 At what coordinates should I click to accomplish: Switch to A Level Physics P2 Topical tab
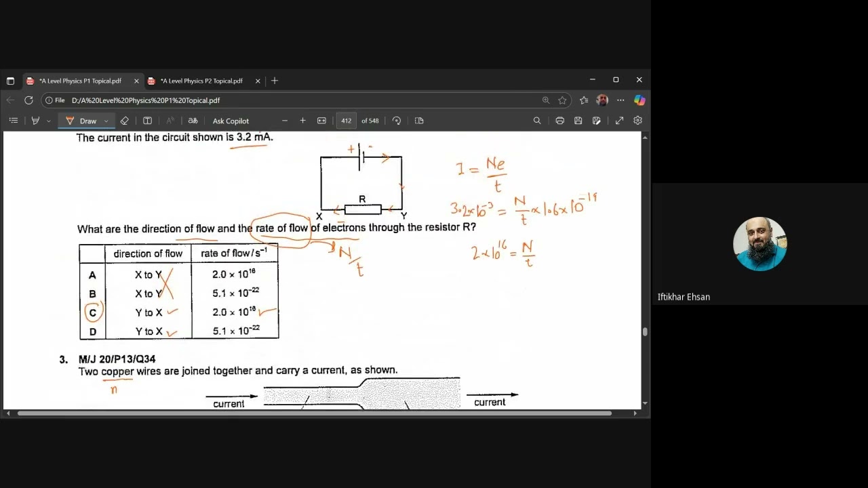pyautogui.click(x=201, y=81)
